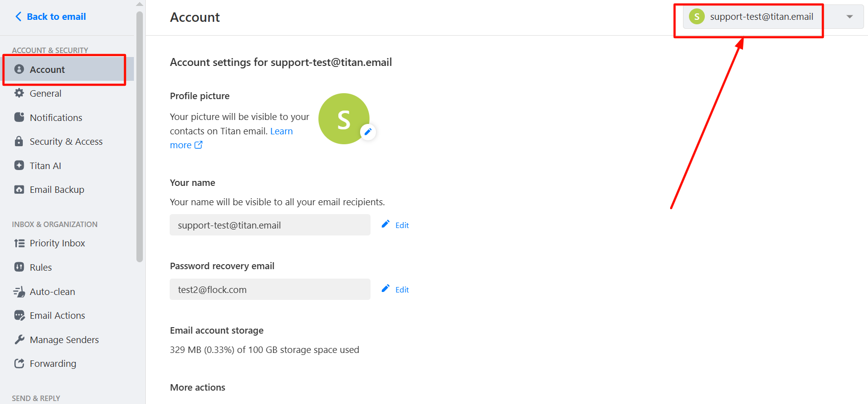Click the gear icon beside General

click(19, 93)
